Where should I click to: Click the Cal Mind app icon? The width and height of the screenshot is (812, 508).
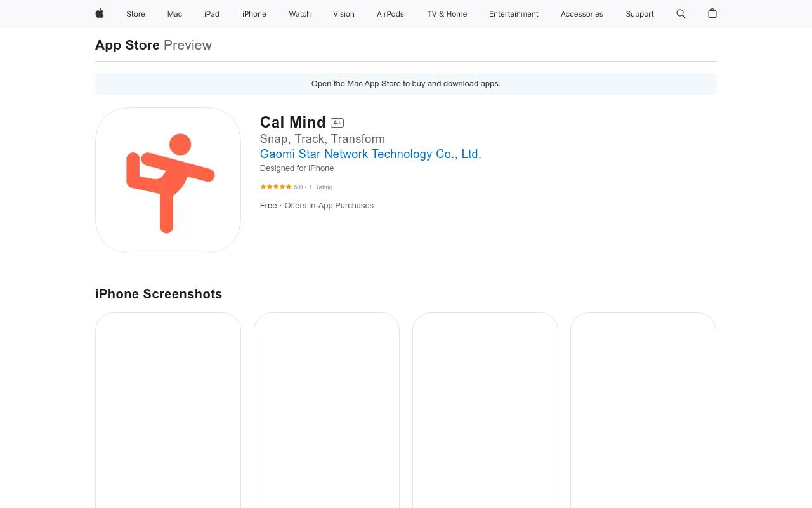168,180
